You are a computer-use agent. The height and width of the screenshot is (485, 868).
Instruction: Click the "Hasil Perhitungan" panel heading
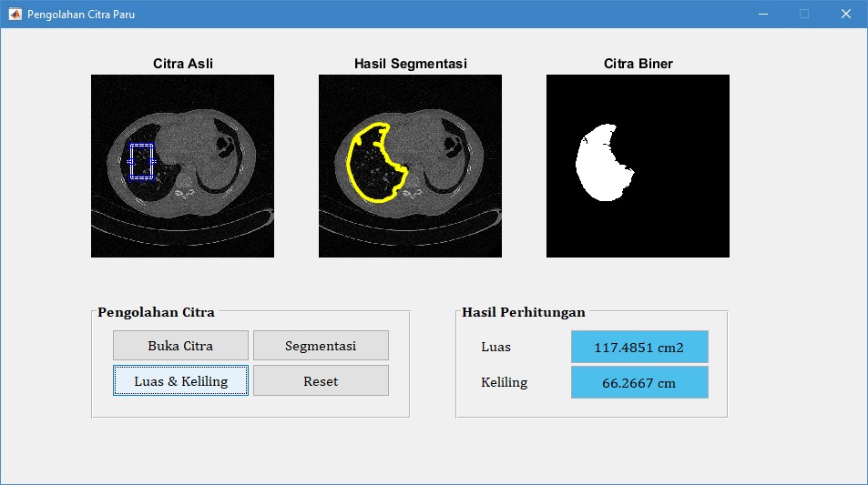coord(524,312)
